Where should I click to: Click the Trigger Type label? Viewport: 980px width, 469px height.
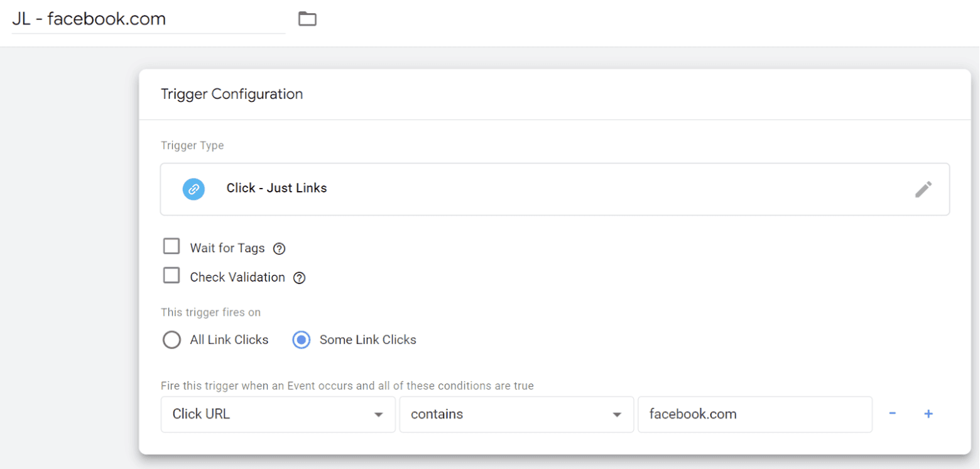click(192, 146)
